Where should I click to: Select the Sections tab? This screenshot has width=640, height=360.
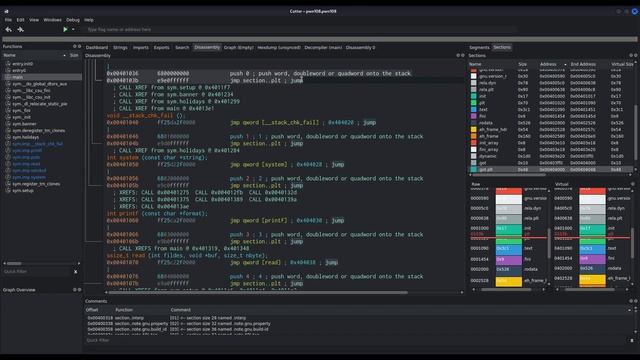coord(502,47)
